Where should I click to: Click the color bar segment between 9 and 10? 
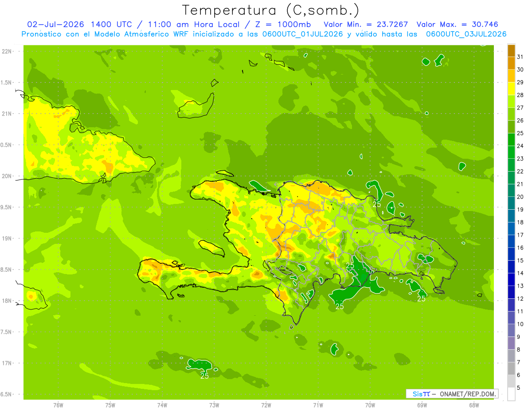click(511, 330)
